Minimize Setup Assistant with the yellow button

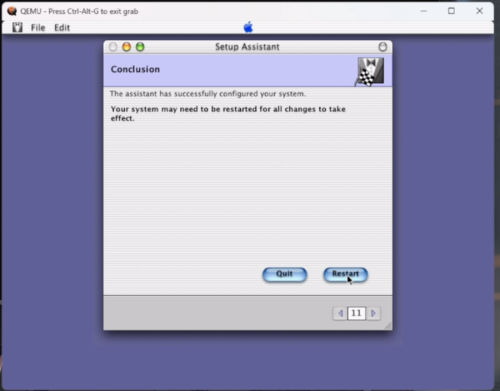pos(127,47)
